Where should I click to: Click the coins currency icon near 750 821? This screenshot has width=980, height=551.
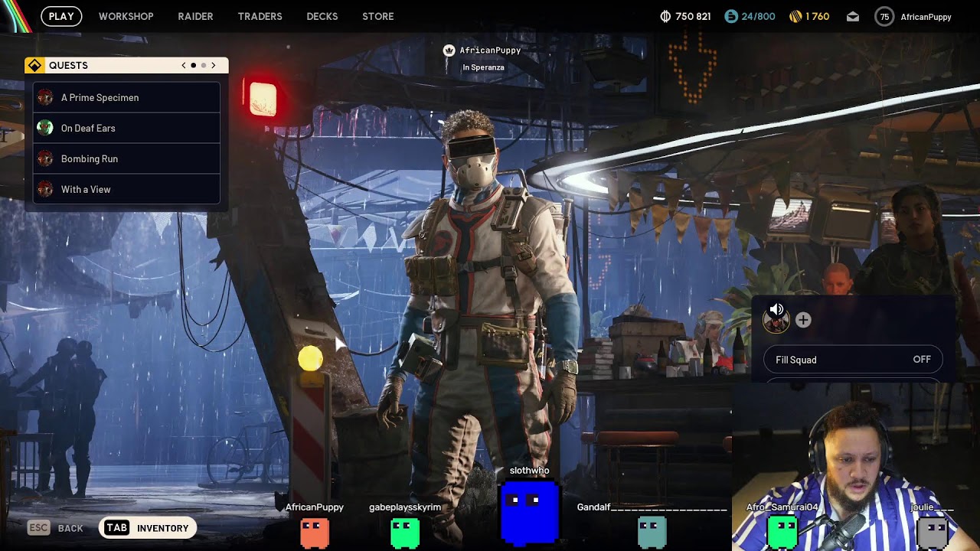click(665, 16)
